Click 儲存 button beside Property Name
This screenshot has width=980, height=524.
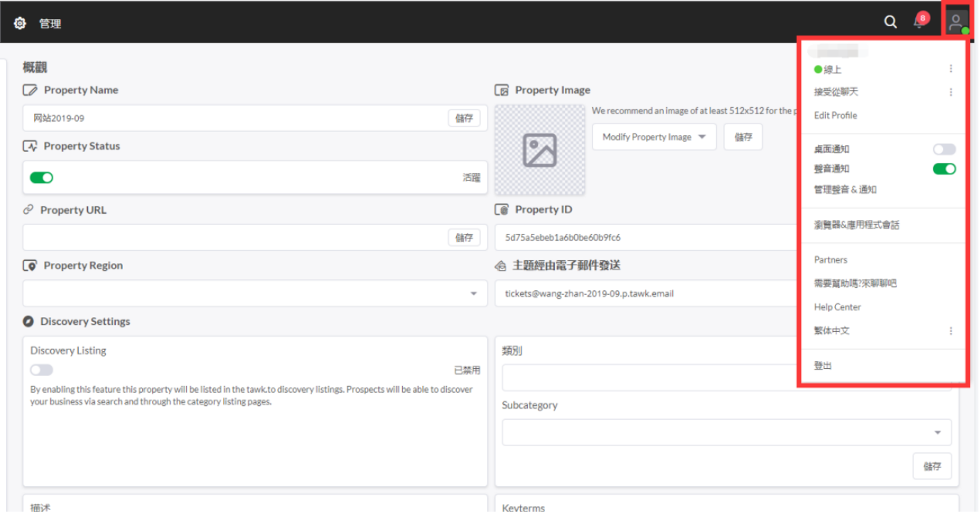coord(464,118)
